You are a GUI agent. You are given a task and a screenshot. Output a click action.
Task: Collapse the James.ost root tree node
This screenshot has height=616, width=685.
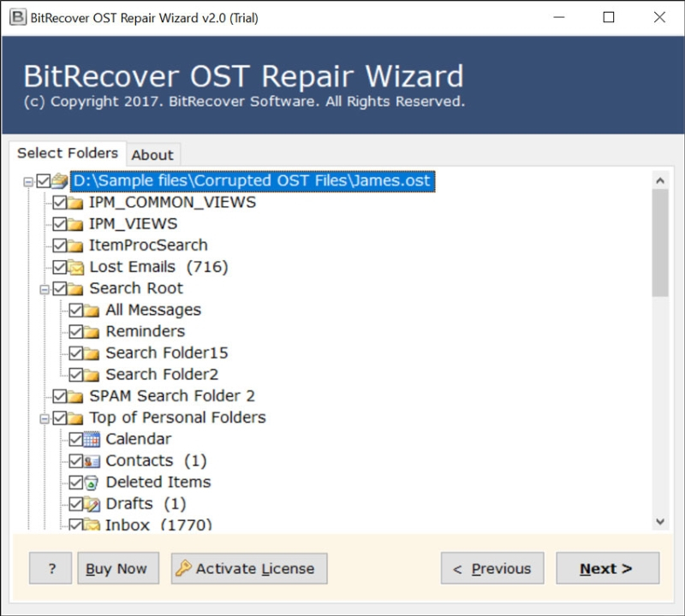pyautogui.click(x=28, y=181)
